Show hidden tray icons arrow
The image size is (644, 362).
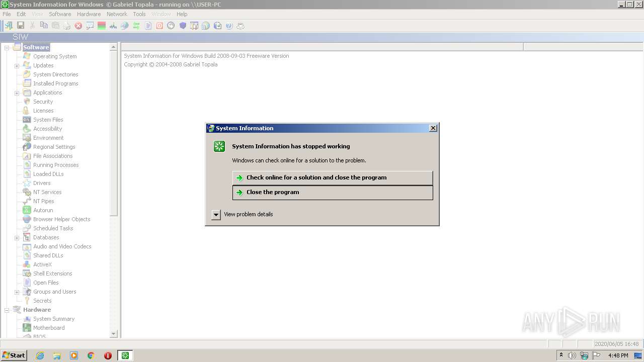[561, 355]
